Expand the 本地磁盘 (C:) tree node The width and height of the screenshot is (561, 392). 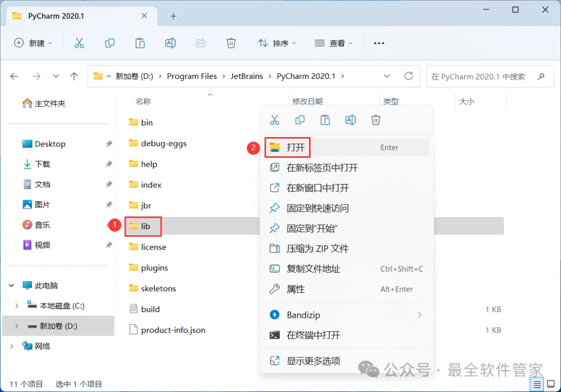17,306
